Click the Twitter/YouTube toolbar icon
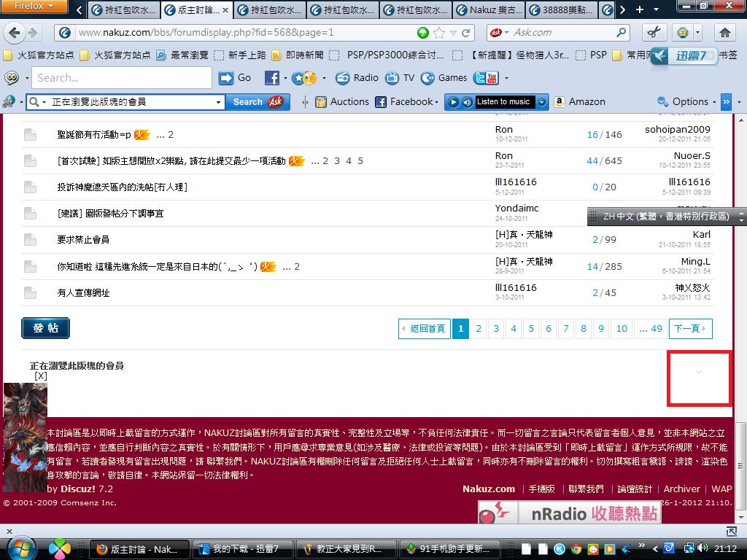Image resolution: width=747 pixels, height=560 pixels. pos(486,77)
